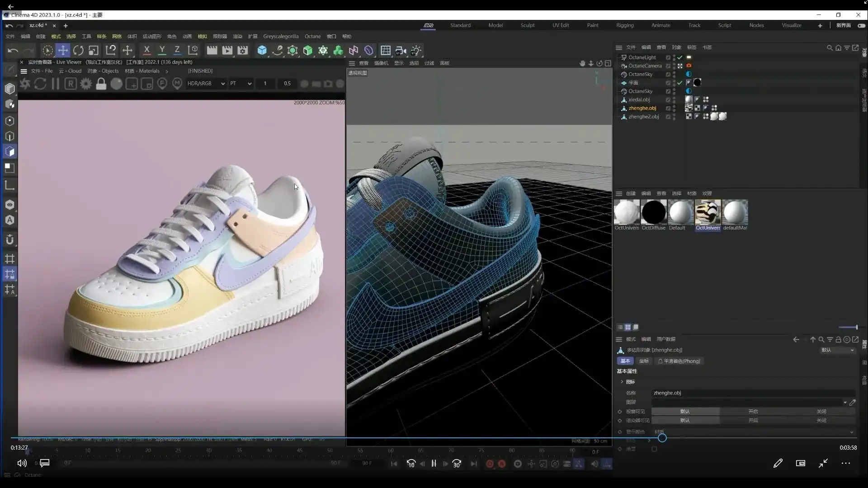
Task: Open the PT kernel dropdown
Action: tap(241, 84)
